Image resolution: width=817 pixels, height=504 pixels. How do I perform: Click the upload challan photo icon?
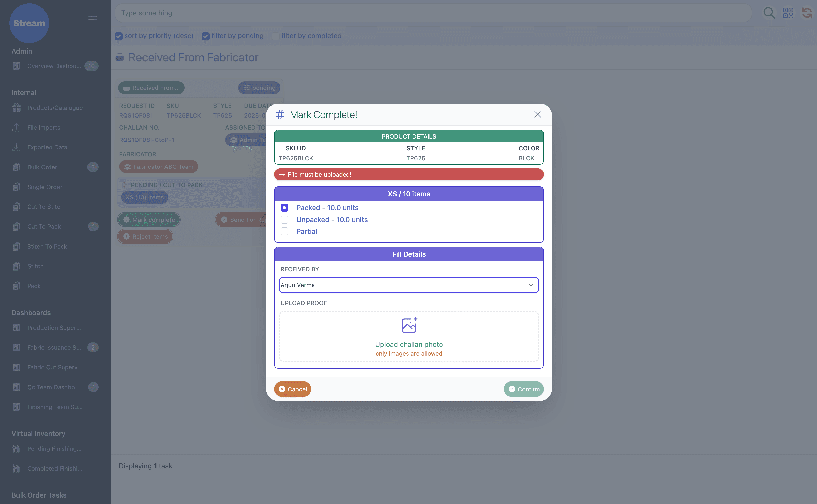[x=409, y=325]
